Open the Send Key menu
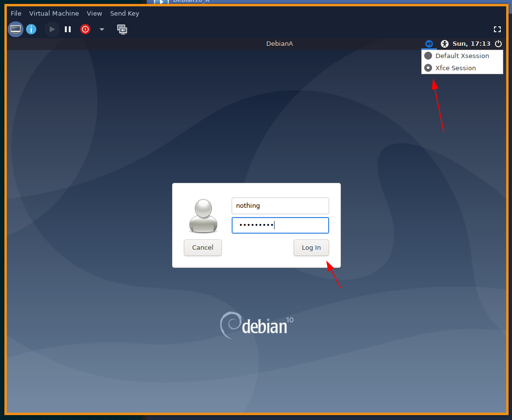This screenshot has height=420, width=512. click(x=124, y=13)
